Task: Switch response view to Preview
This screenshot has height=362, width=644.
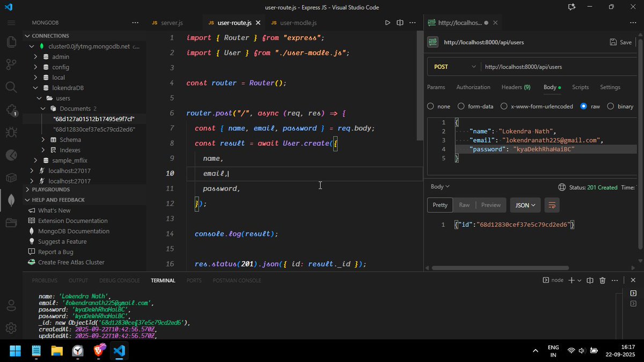Action: [491, 205]
